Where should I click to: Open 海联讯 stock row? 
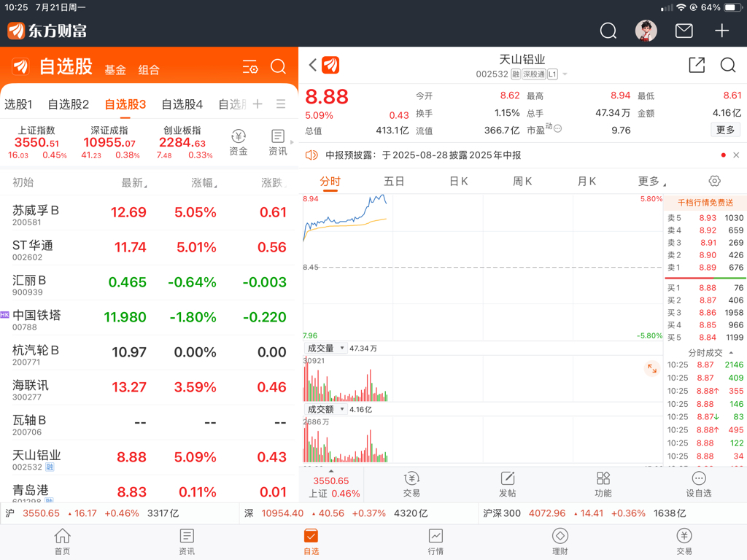point(149,388)
